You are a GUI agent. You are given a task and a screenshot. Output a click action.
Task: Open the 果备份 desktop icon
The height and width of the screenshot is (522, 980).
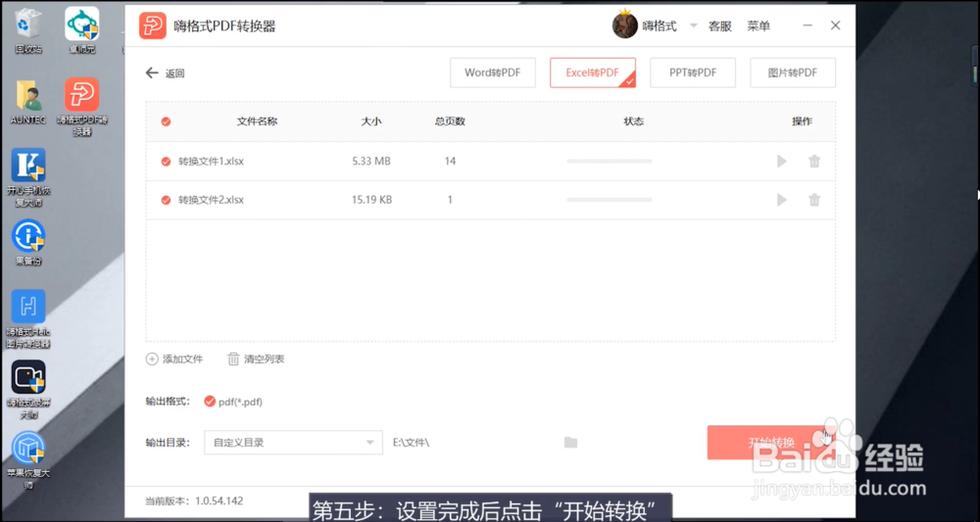pos(28,242)
